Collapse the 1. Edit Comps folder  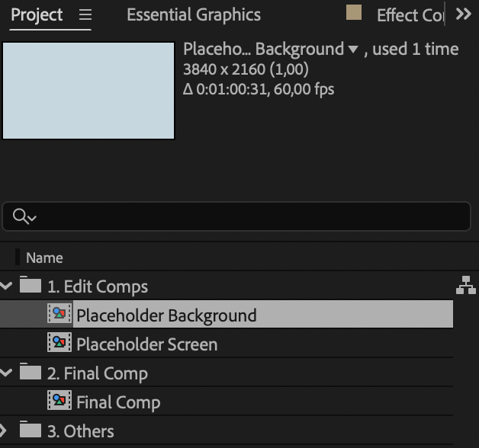click(x=8, y=286)
